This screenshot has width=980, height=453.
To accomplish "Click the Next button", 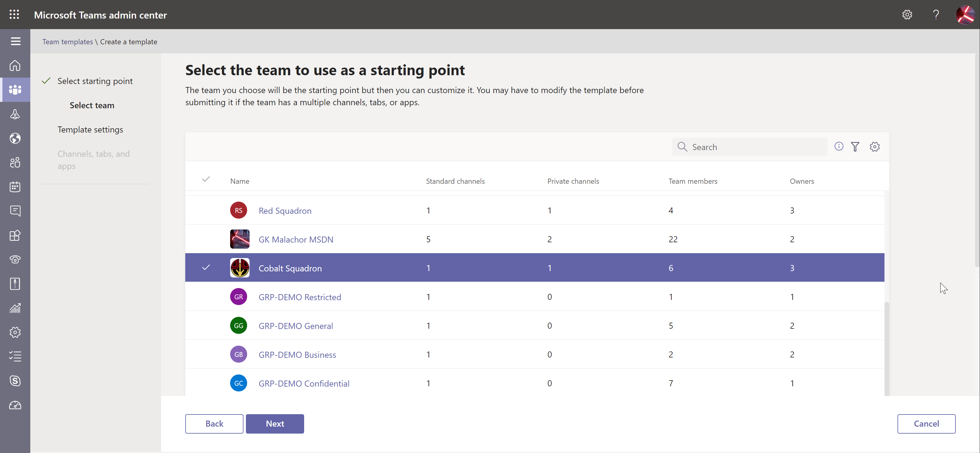I will (x=275, y=424).
